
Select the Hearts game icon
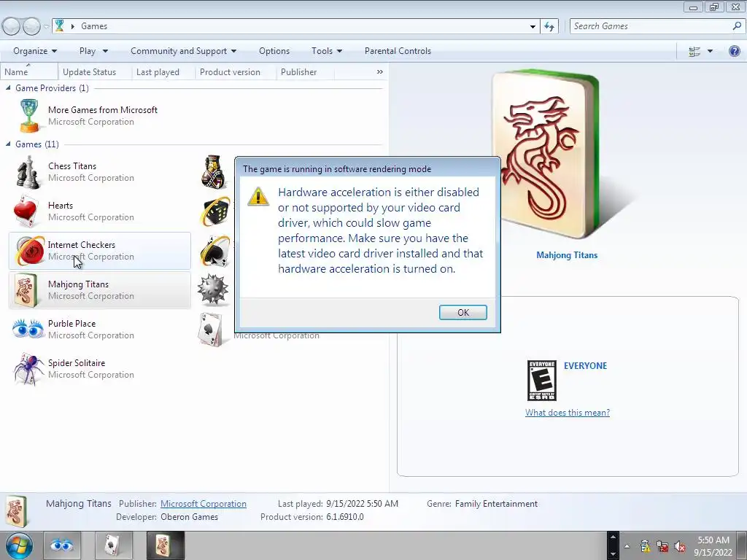(26, 211)
